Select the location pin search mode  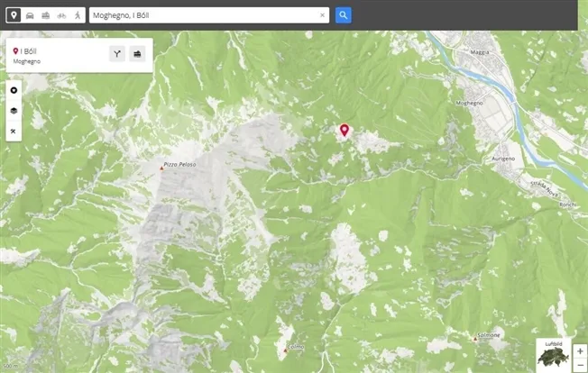[x=14, y=15]
